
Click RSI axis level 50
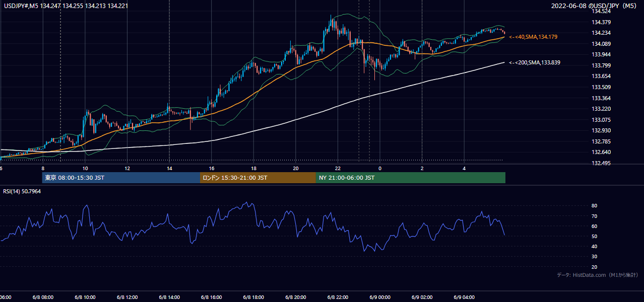click(x=594, y=236)
